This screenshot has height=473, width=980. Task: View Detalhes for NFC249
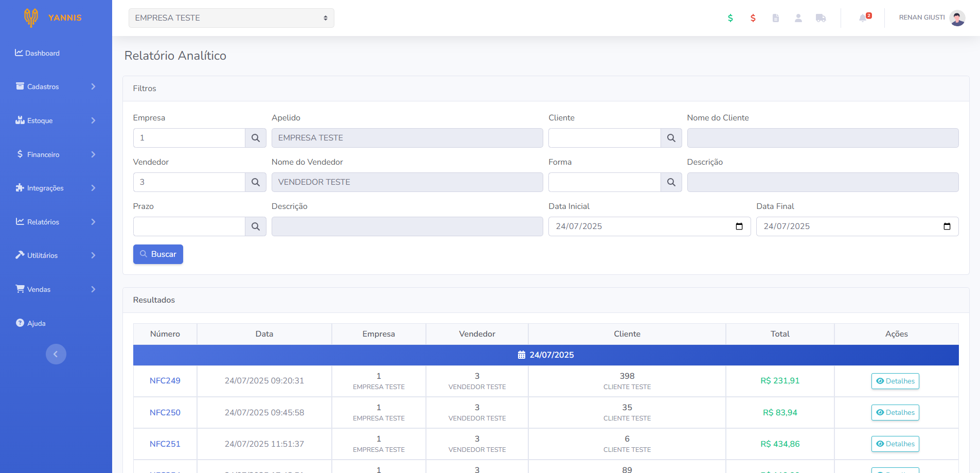tap(895, 381)
